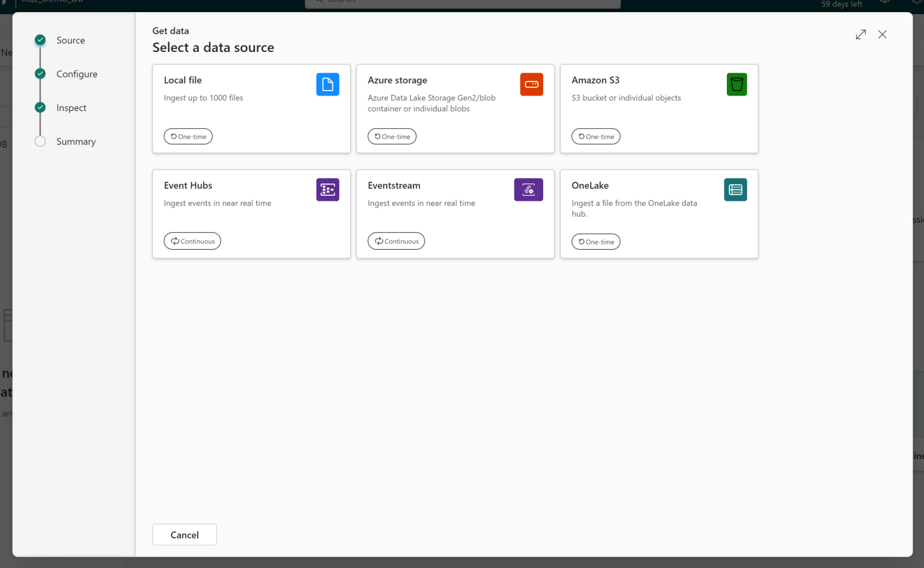
Task: Click the 'Select a data source' heading
Action: click(x=213, y=47)
